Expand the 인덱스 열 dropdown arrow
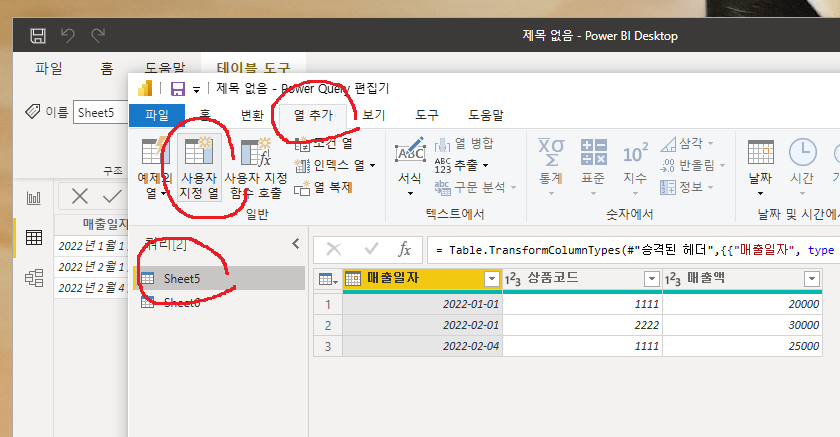Image resolution: width=840 pixels, height=437 pixels. [x=372, y=165]
